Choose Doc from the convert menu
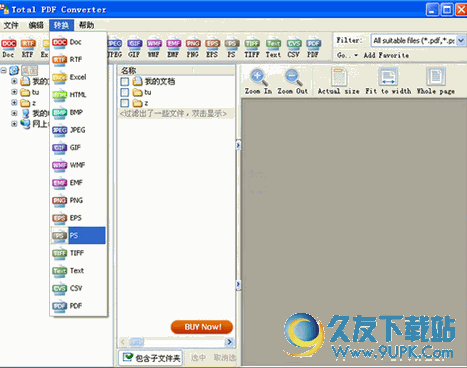The width and height of the screenshot is (467, 368). [78, 42]
